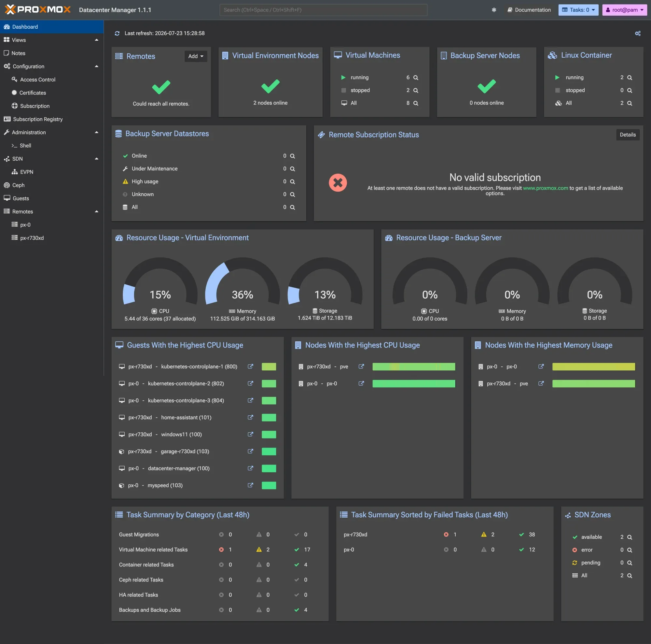Follow the www.proxmox.com link
The height and width of the screenshot is (644, 651).
point(545,188)
